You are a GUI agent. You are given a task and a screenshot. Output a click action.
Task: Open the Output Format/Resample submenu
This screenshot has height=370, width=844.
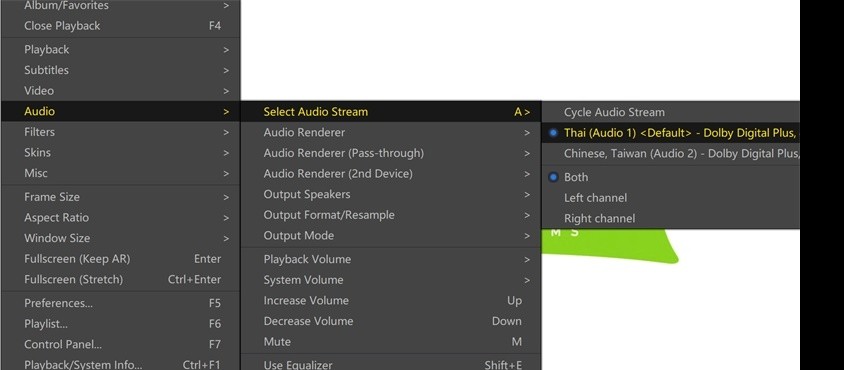point(390,215)
